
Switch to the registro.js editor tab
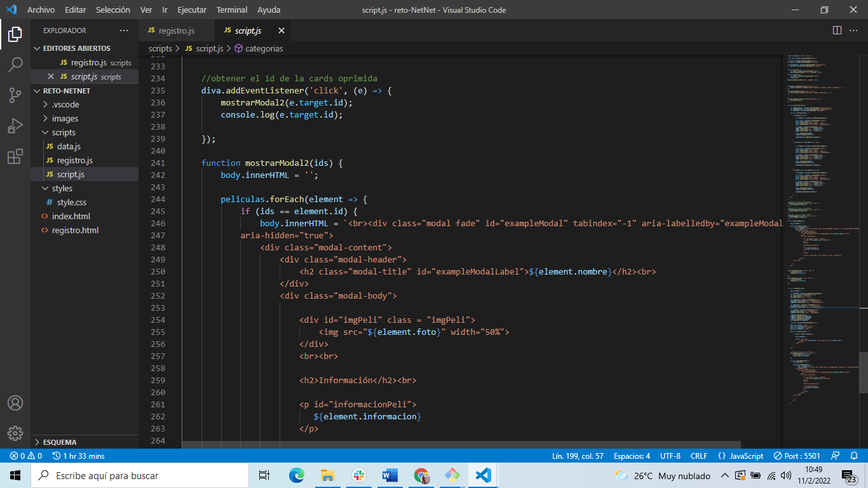tap(177, 30)
